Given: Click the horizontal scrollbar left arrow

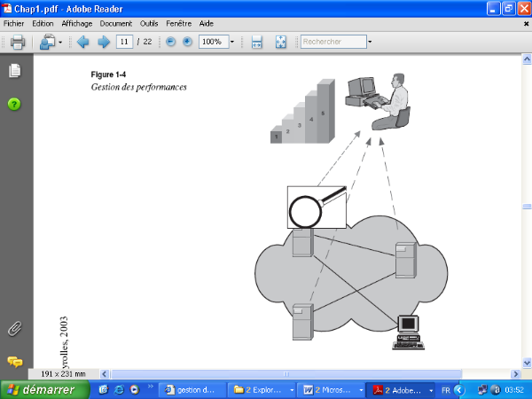Looking at the screenshot, I should [105, 374].
